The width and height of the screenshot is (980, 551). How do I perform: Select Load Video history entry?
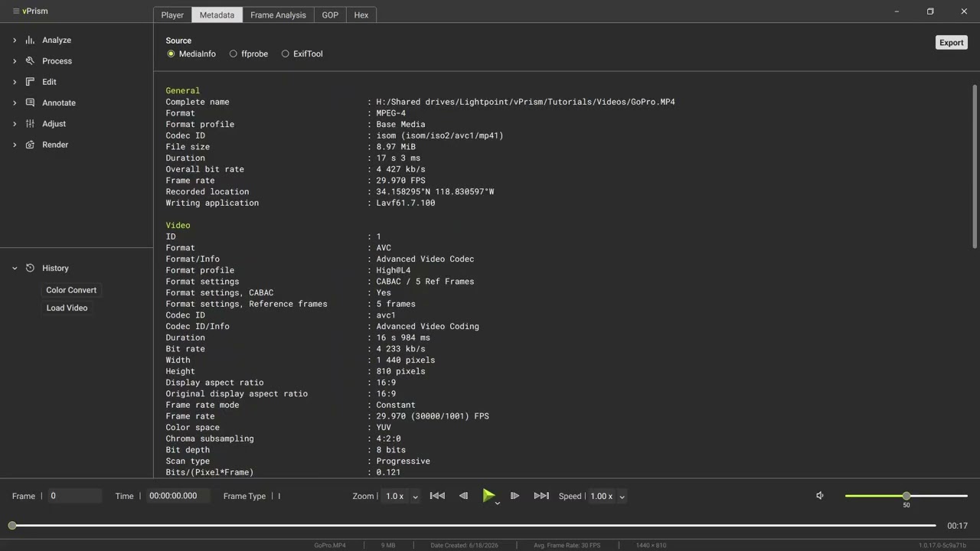(67, 308)
